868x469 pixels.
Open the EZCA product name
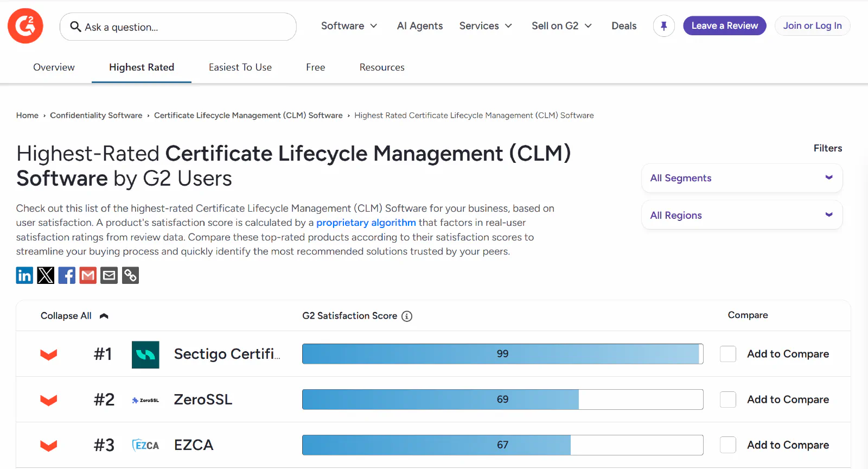coord(194,445)
